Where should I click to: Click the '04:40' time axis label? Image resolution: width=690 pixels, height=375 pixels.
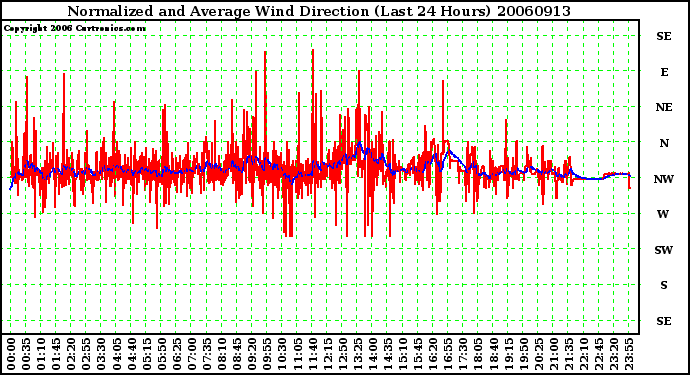coord(132,354)
